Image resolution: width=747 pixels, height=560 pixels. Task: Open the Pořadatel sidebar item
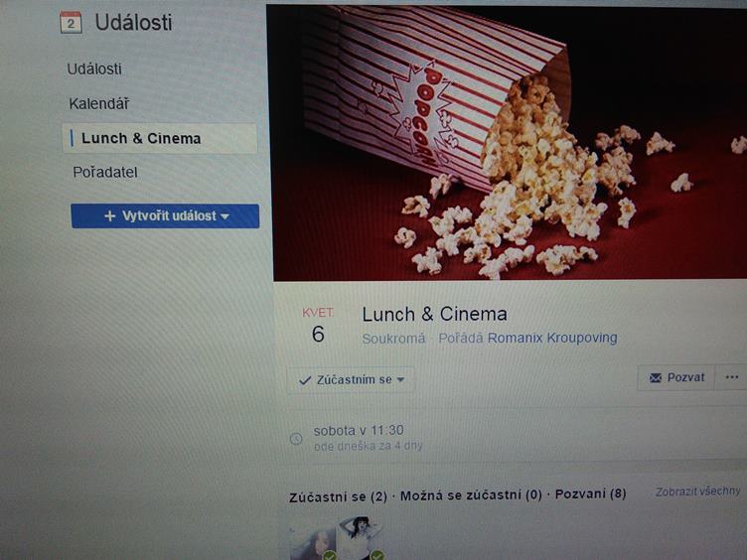pos(105,172)
